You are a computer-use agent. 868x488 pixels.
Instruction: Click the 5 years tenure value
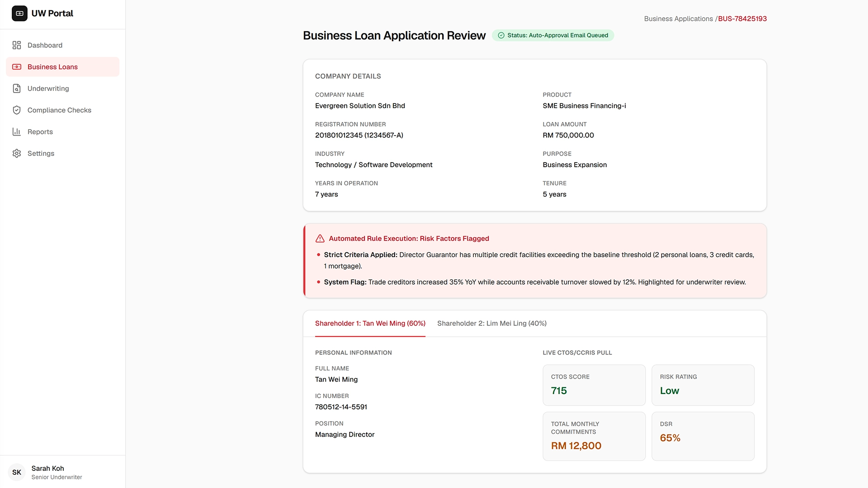tap(554, 194)
